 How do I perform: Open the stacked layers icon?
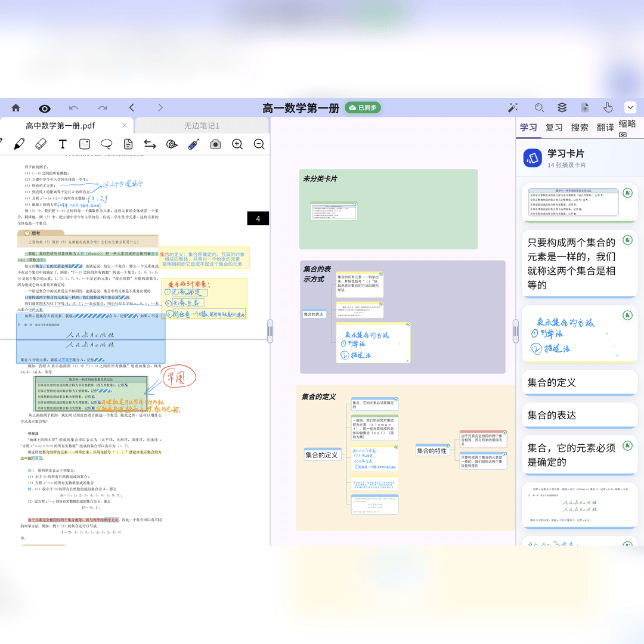(x=562, y=107)
